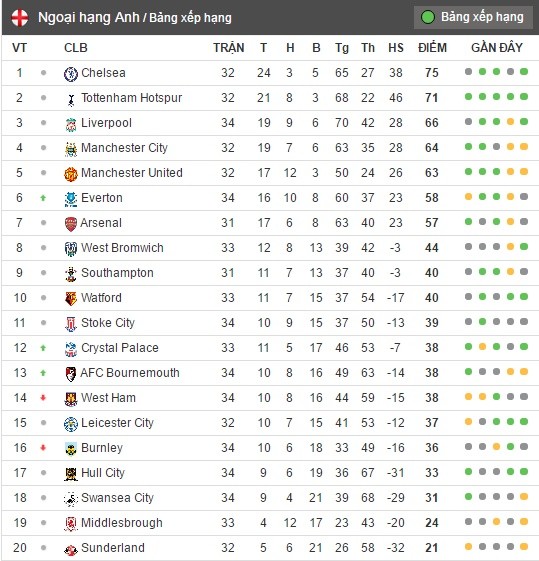
Task: Click Chelsea's last green recent-form dot
Action: (524, 72)
